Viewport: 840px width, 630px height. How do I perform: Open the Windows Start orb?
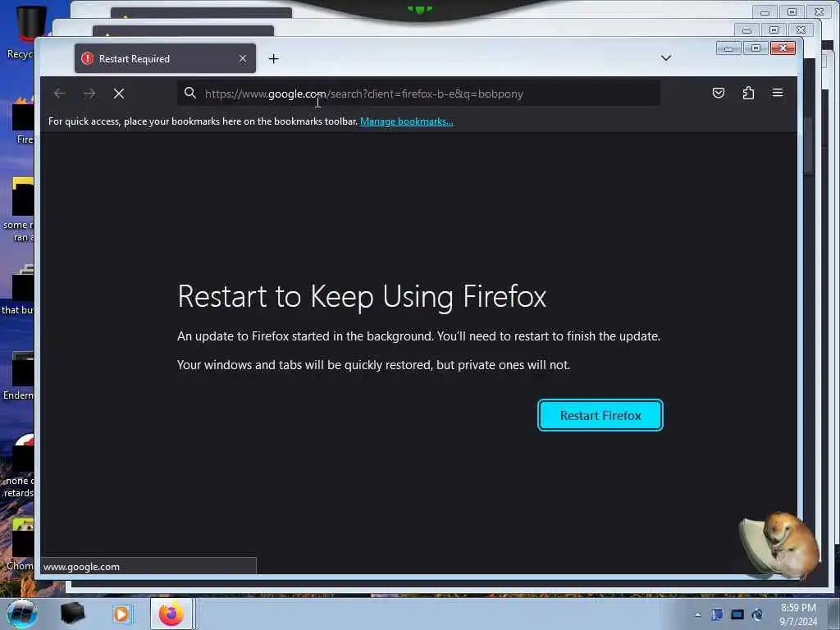22,614
